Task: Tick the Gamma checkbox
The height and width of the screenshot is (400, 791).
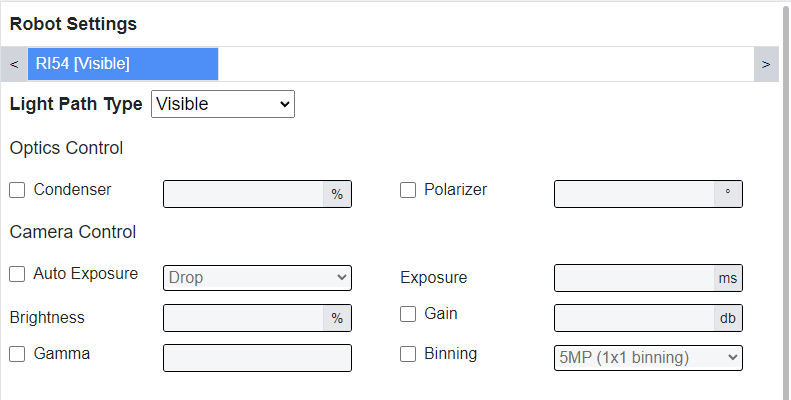Action: tap(17, 354)
